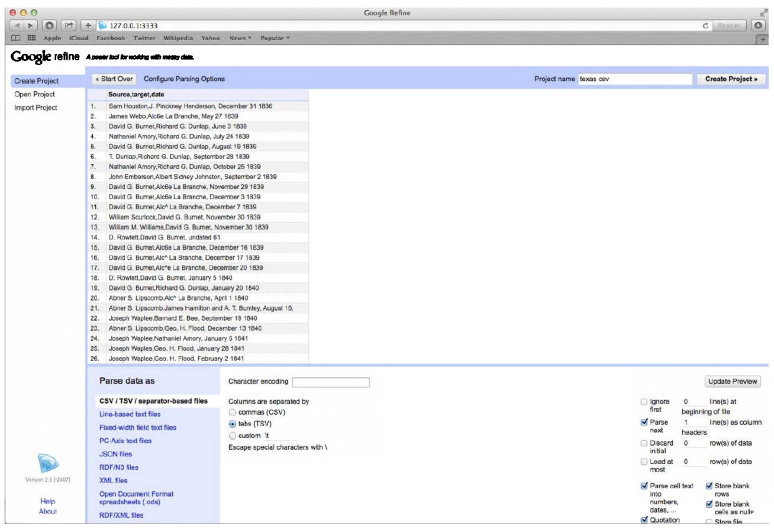Click the Google refine logo
Image resolution: width=774 pixels, height=532 pixels.
pos(44,58)
